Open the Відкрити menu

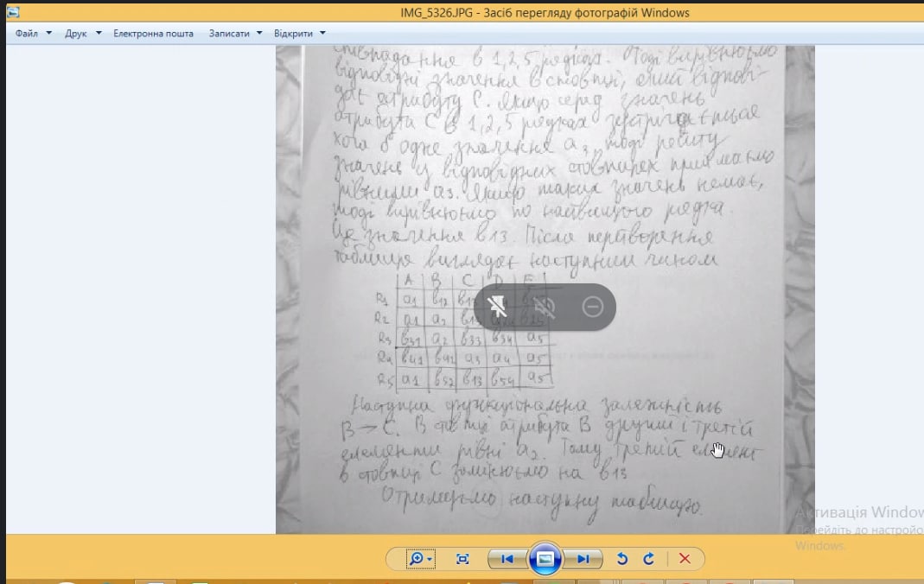pos(294,34)
